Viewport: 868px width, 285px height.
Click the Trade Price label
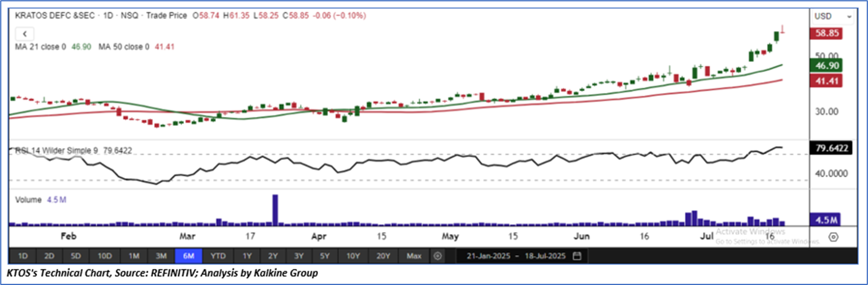click(x=167, y=15)
